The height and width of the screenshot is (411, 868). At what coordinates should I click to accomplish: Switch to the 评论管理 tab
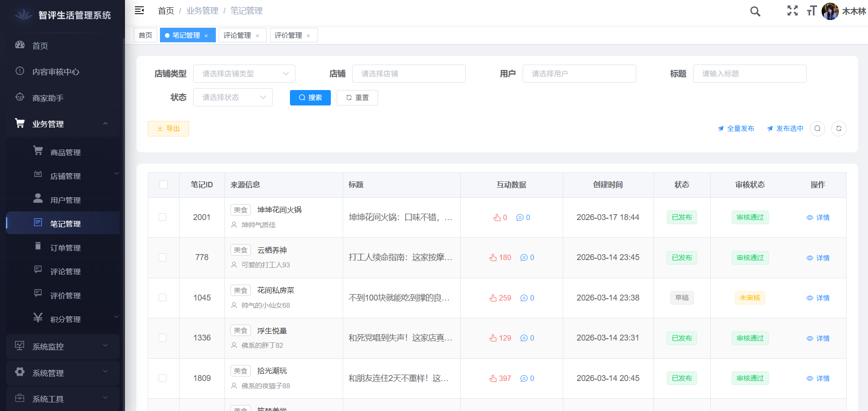pyautogui.click(x=238, y=35)
